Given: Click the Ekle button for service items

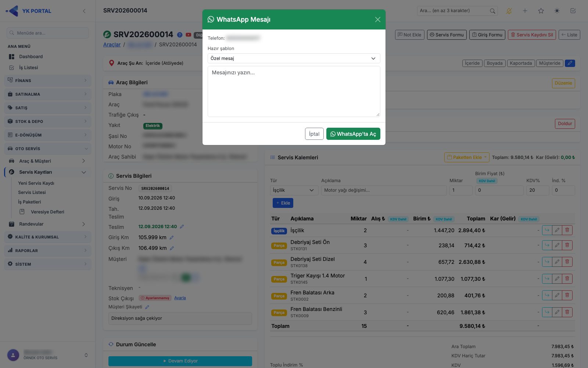Looking at the screenshot, I should click(283, 203).
